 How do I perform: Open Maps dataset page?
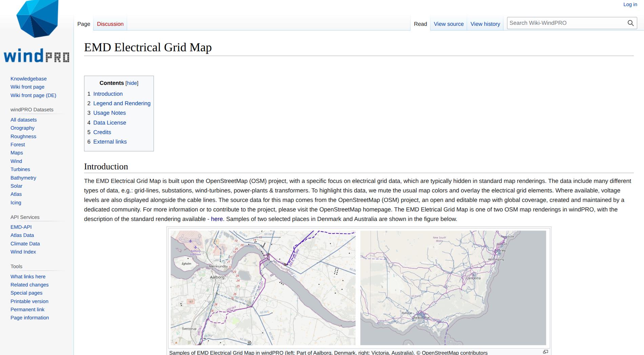17,153
